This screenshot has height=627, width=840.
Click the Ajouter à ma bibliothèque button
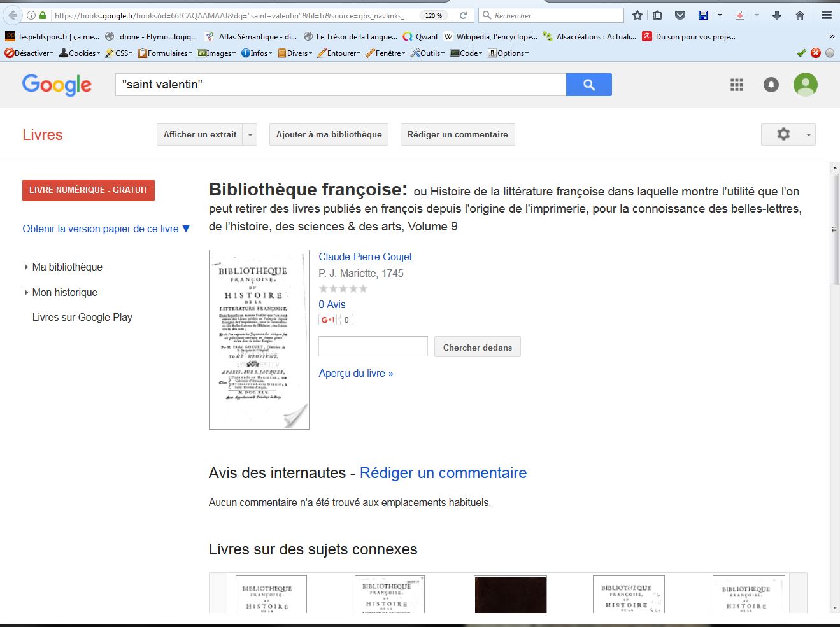tap(329, 135)
